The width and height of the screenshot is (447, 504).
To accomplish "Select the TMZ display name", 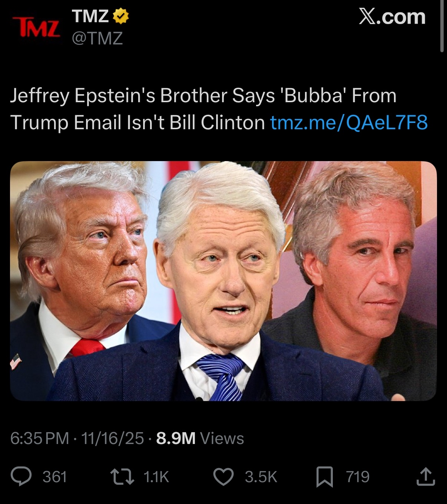I will point(90,16).
